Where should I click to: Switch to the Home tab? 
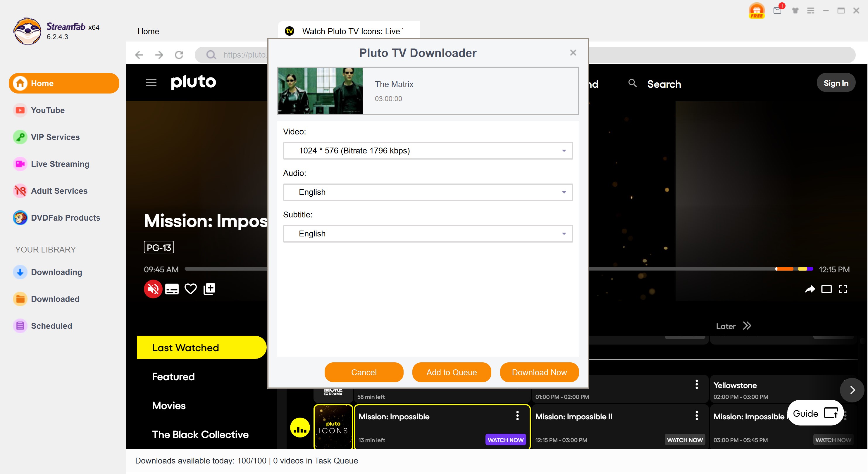(148, 31)
